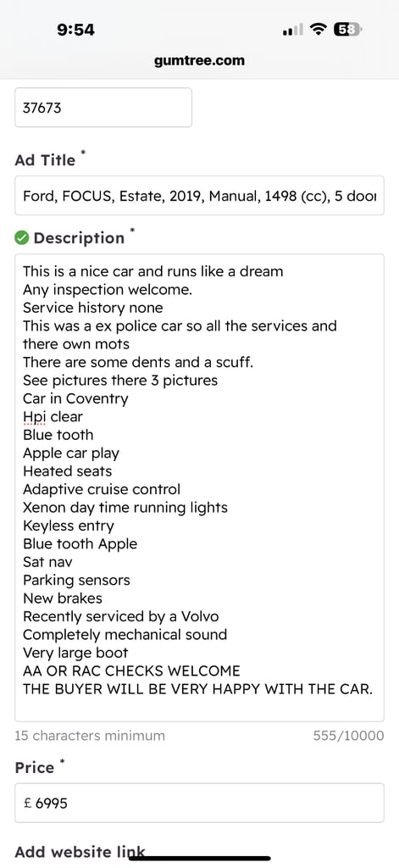
Task: Tap the cellular signal bars icon
Action: (292, 31)
